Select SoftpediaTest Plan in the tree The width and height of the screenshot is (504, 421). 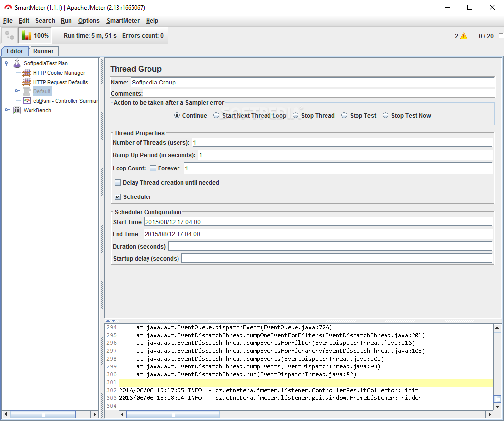coord(46,63)
